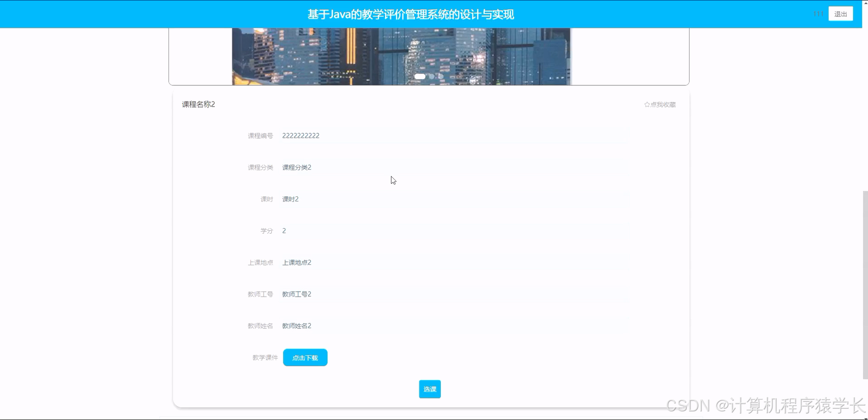Click the first carousel indicator dot
The height and width of the screenshot is (420, 868).
(x=420, y=76)
